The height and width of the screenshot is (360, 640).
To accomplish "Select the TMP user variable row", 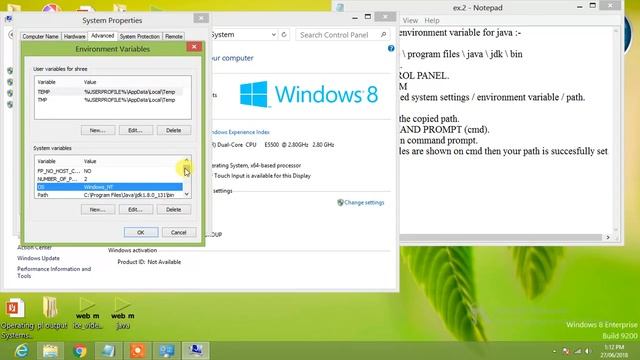I will (x=109, y=100).
